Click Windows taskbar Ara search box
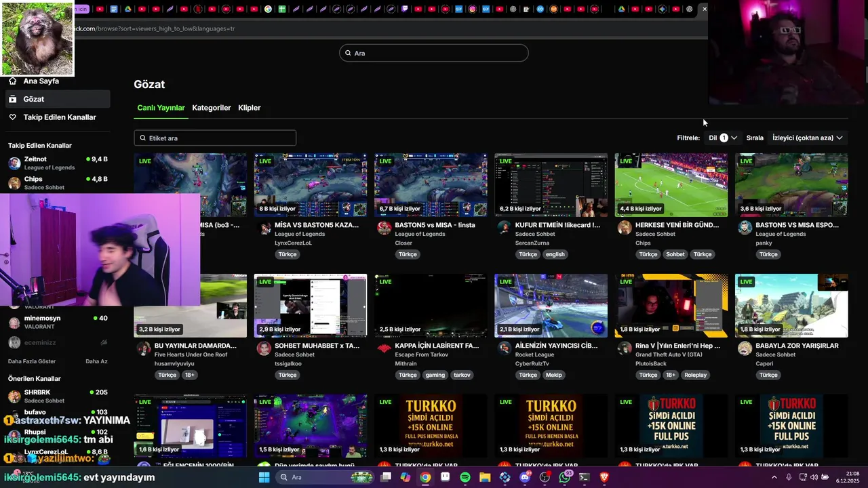 pyautogui.click(x=325, y=477)
